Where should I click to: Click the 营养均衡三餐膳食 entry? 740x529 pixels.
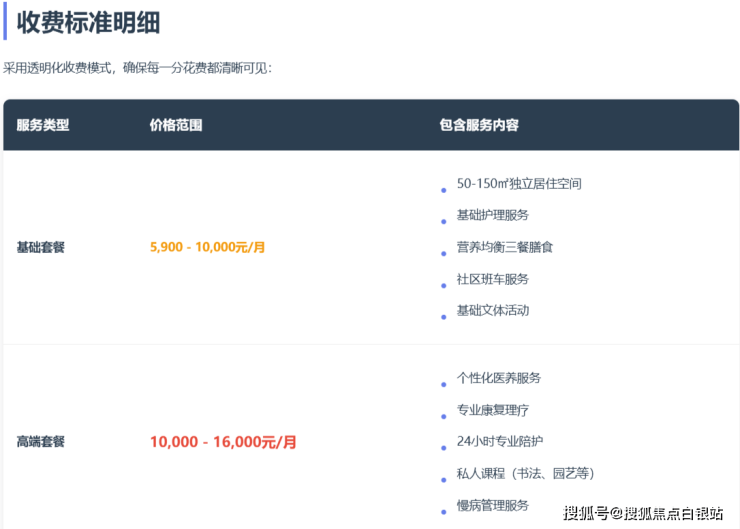[504, 247]
